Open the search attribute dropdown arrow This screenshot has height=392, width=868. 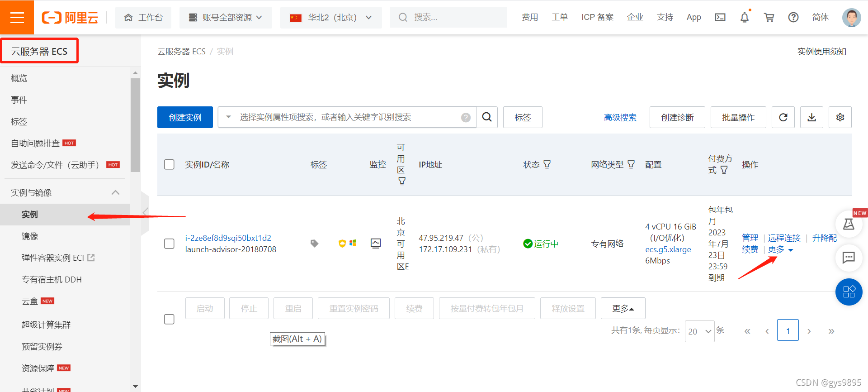pos(229,117)
